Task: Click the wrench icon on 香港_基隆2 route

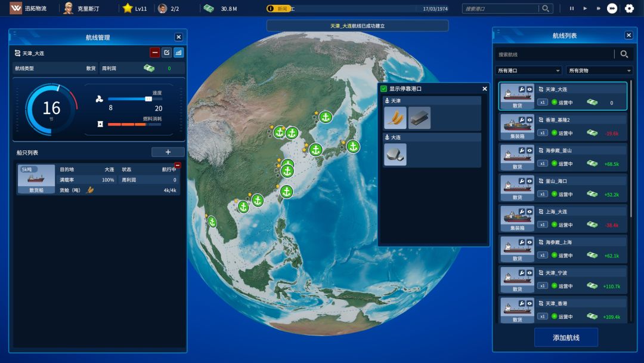Action: (522, 120)
